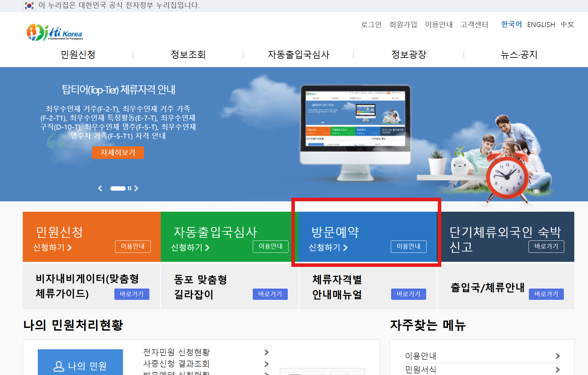Click 로그인 link in header

point(371,25)
